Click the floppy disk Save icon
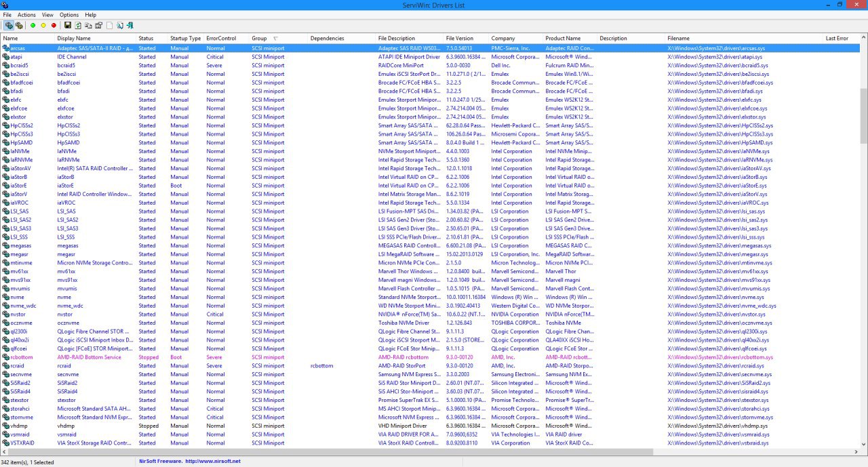This screenshot has width=868, height=467. click(68, 26)
